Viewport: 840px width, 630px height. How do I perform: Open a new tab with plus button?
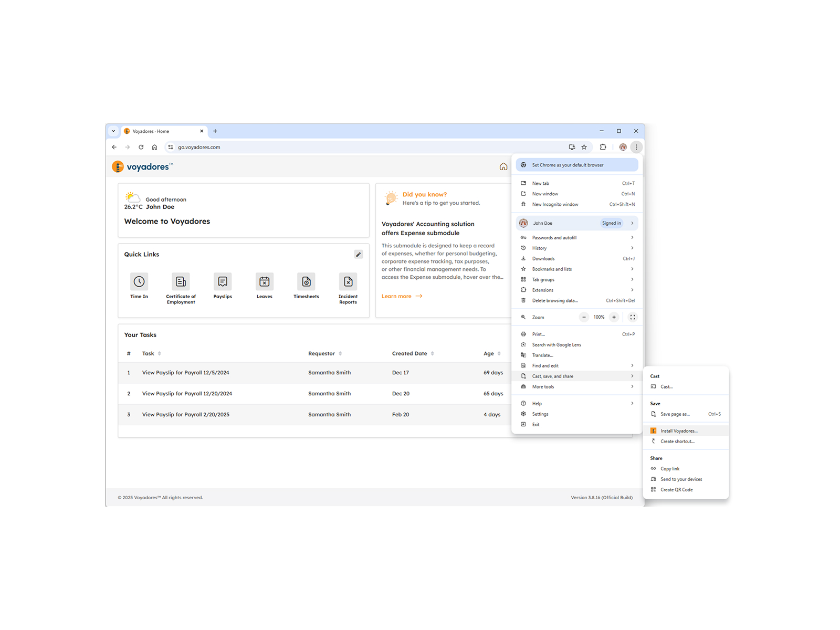[215, 131]
